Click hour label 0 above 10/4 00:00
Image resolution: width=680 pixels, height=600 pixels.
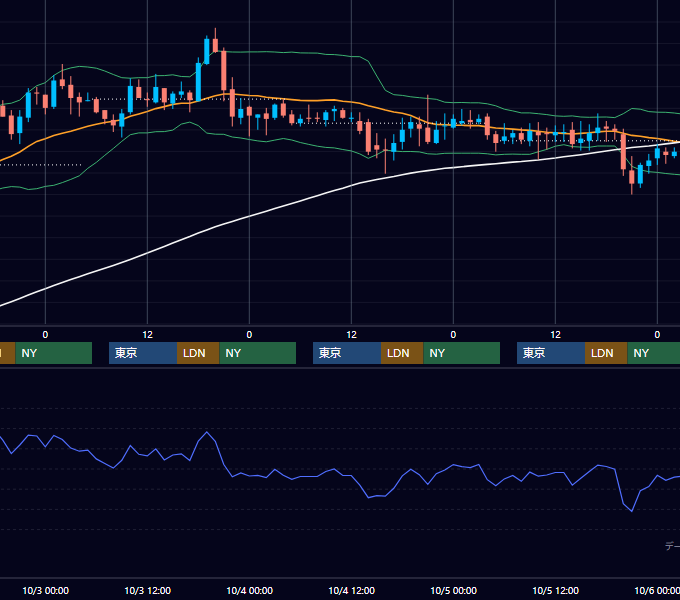(249, 335)
